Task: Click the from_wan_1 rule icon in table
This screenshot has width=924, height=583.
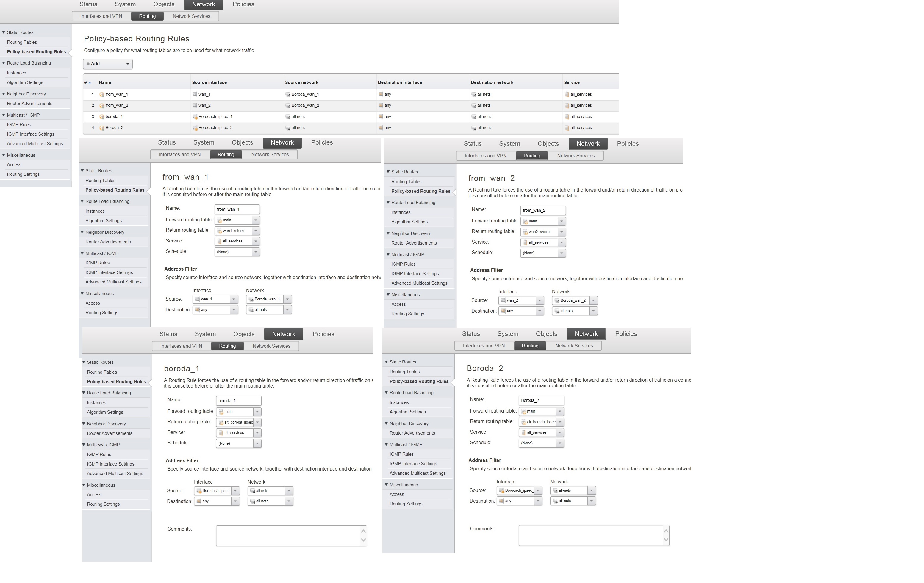Action: coord(102,94)
